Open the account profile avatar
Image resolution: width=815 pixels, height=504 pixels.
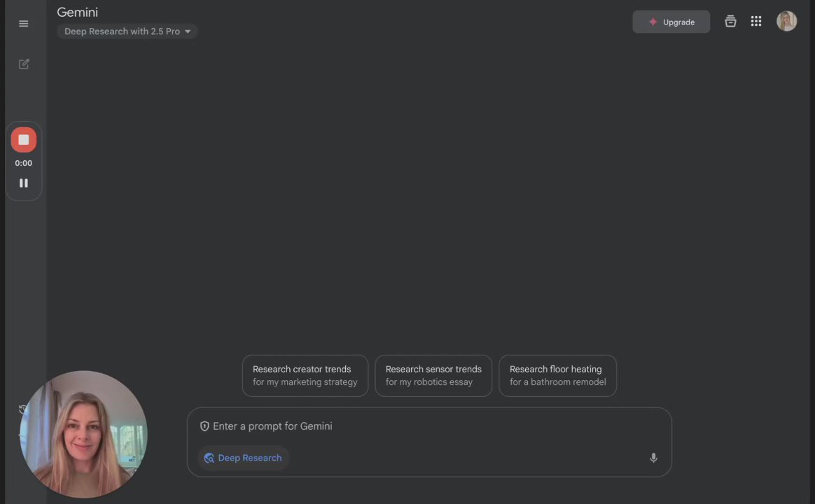(x=786, y=21)
